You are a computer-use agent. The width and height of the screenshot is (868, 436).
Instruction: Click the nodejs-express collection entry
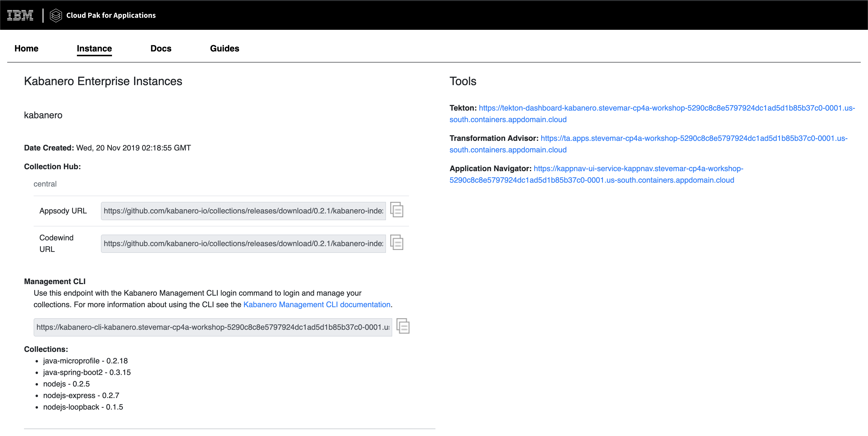(x=81, y=396)
